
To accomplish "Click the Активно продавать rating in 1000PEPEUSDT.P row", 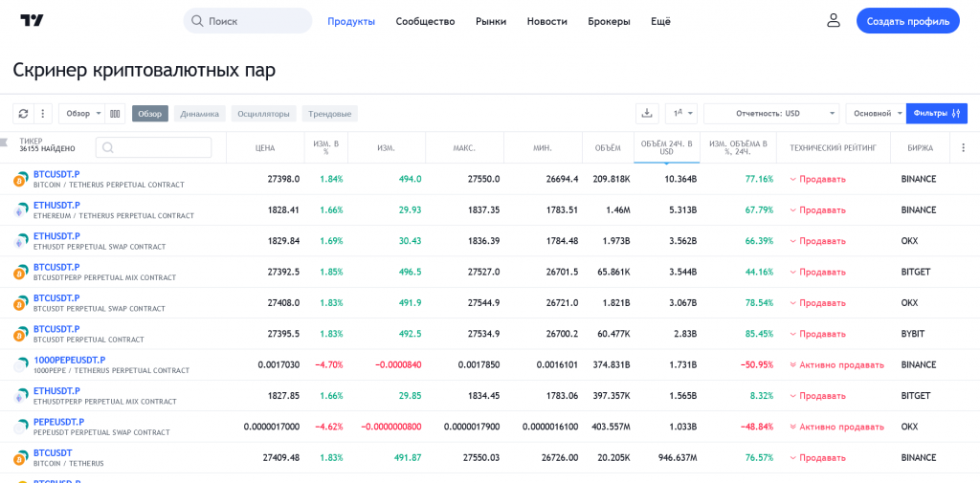I will [836, 365].
